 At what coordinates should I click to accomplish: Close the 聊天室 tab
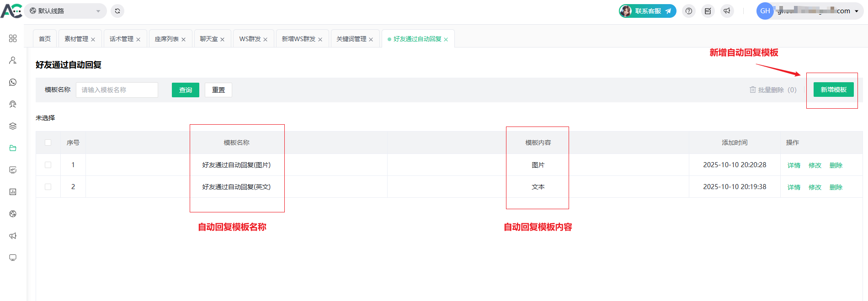[223, 39]
